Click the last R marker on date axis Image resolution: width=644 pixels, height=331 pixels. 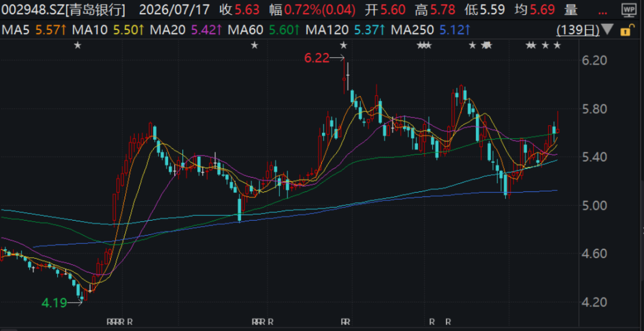pyautogui.click(x=448, y=321)
